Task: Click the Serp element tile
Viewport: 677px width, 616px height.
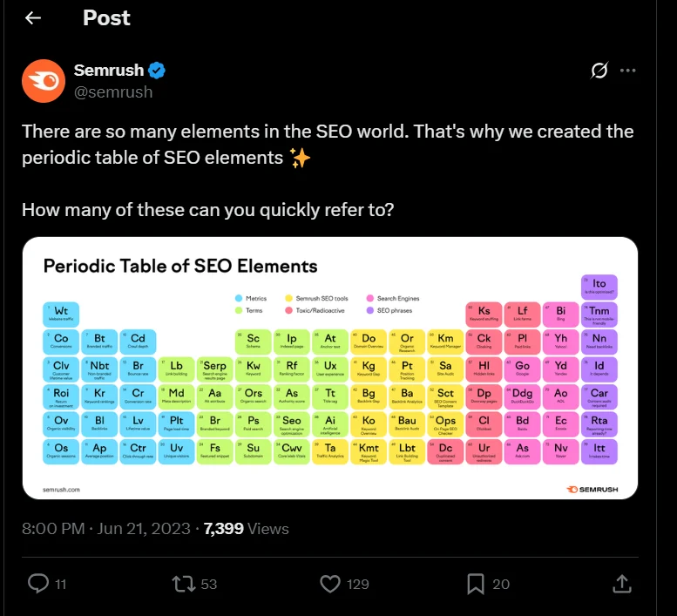Action: [215, 368]
